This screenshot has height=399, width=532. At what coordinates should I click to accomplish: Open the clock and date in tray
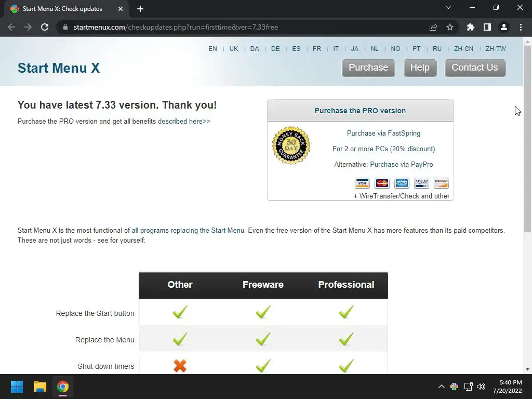(507, 387)
